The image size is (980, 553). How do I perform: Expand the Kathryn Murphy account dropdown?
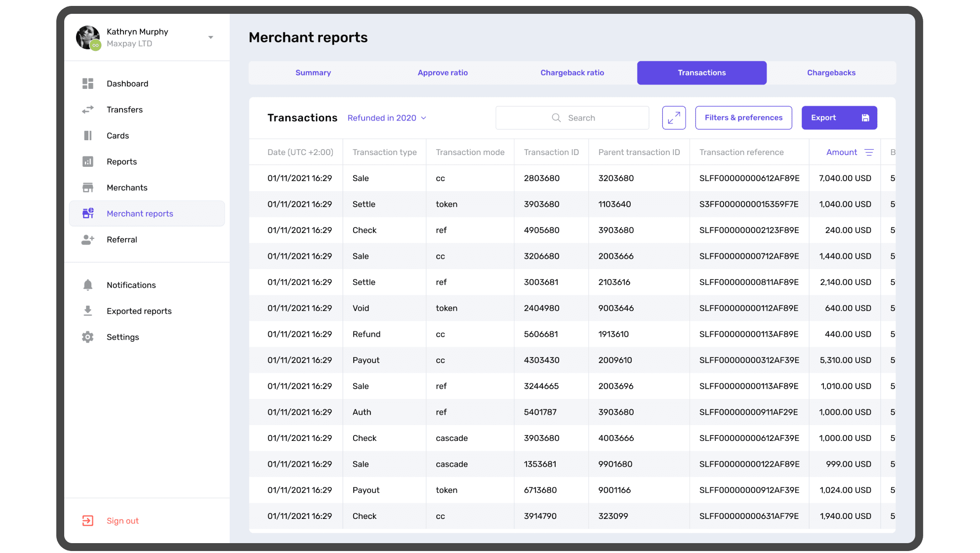210,38
